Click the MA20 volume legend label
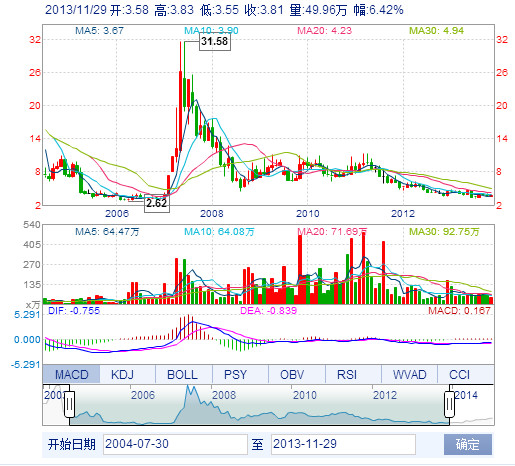Screen dimensions: 515x466 [332, 231]
